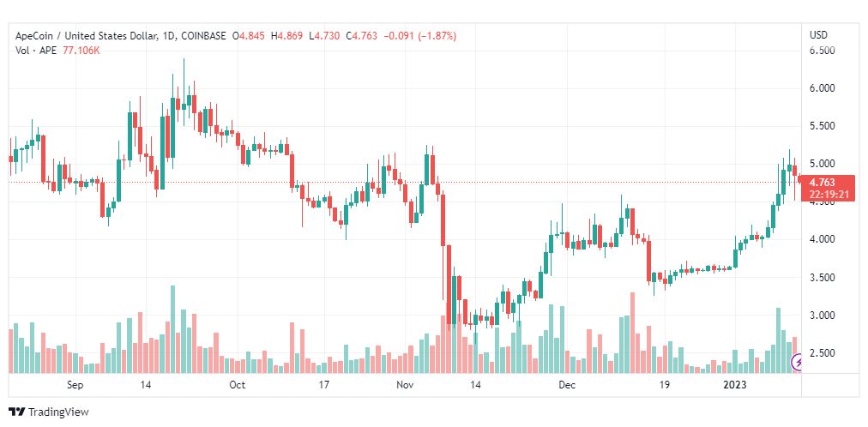This screenshot has width=868, height=427.
Task: Open the ApeCoin / United States Dollar symbol title
Action: [x=83, y=36]
